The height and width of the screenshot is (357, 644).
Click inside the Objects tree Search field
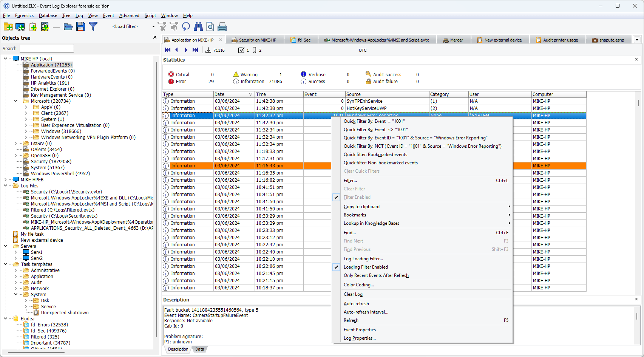46,48
